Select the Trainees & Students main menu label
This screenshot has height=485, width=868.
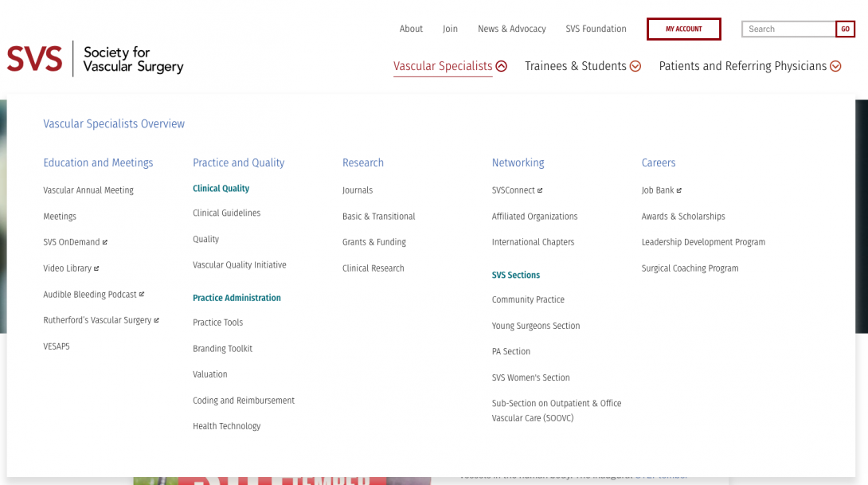(576, 66)
